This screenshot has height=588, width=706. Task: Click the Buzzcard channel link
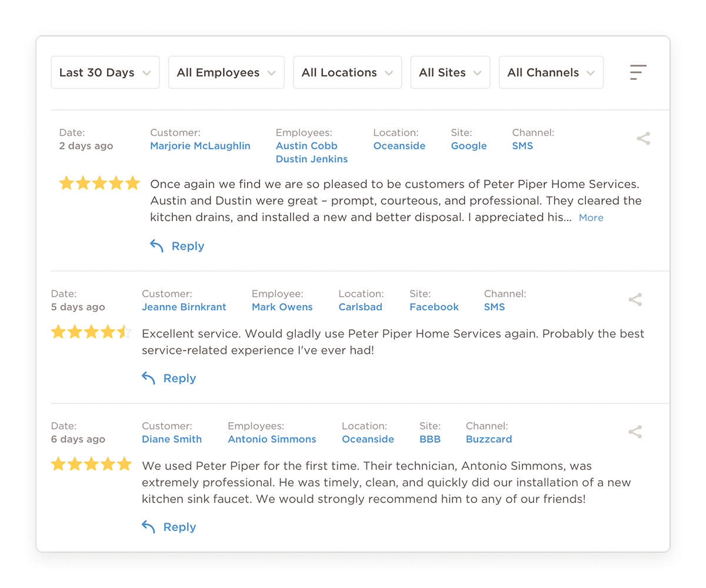(489, 439)
